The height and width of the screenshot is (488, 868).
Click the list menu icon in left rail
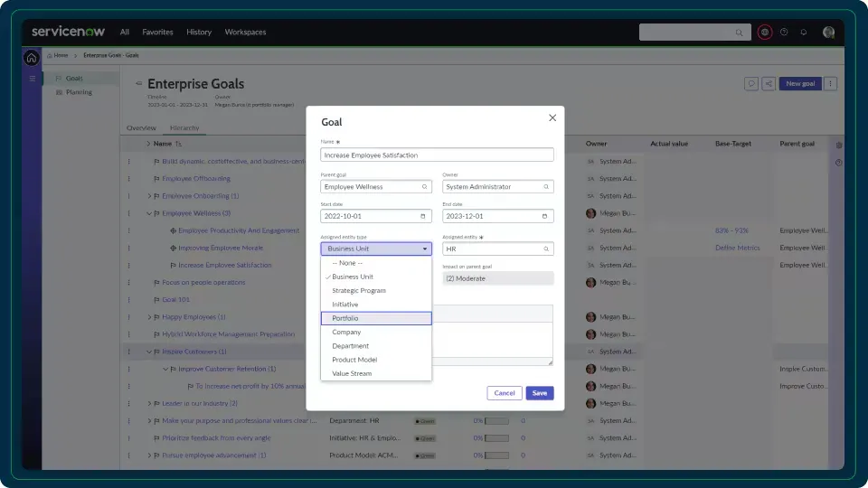(33, 79)
